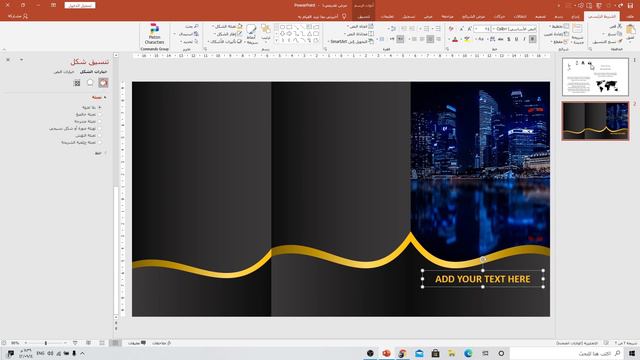Toggle center text alignment in the ribbon
The height and width of the screenshot is (360, 640).
pos(430,39)
